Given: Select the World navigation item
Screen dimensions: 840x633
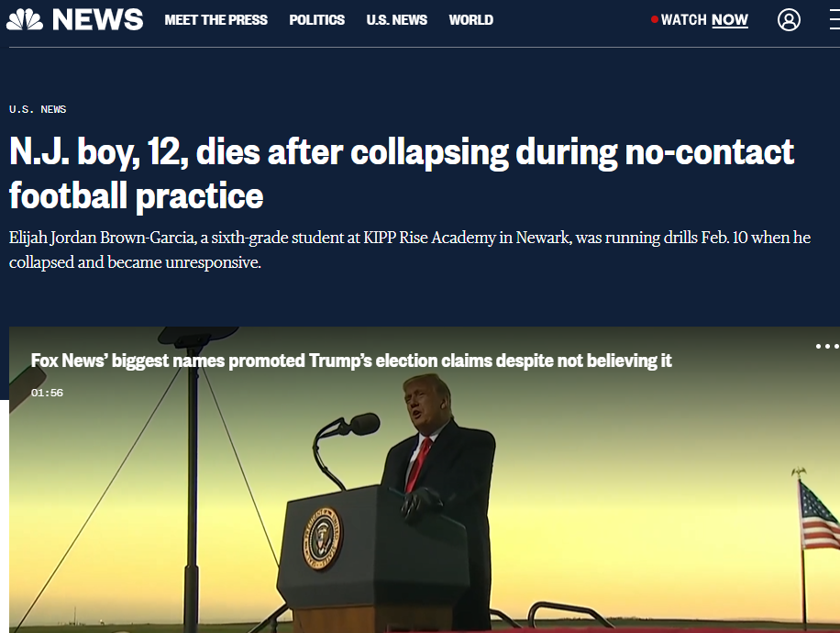Looking at the screenshot, I should point(470,20).
